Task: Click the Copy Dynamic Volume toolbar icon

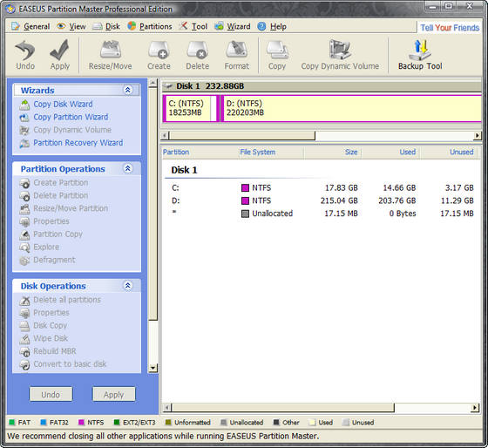Action: tap(340, 55)
